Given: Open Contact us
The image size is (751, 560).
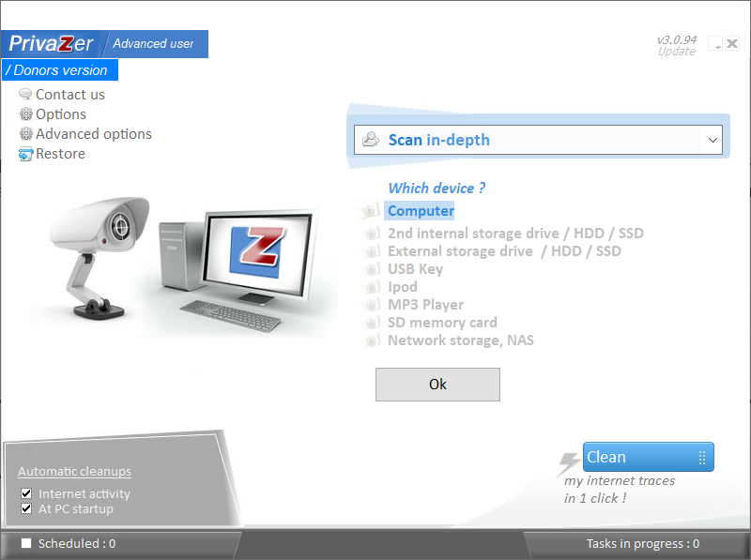Looking at the screenshot, I should 69,95.
